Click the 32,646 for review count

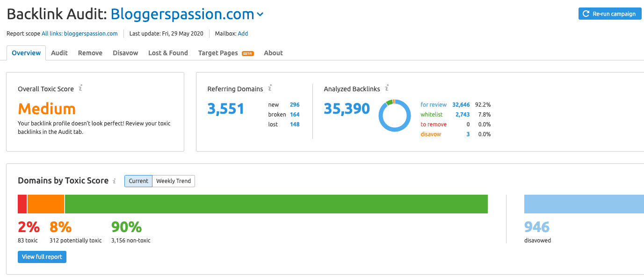click(x=461, y=105)
